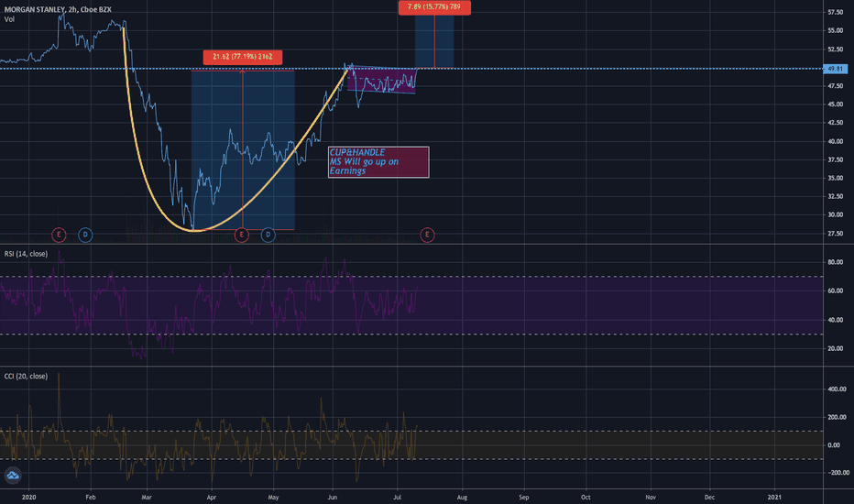The width and height of the screenshot is (854, 504).
Task: Open the upcoming earnings marker in July
Action: coord(427,235)
